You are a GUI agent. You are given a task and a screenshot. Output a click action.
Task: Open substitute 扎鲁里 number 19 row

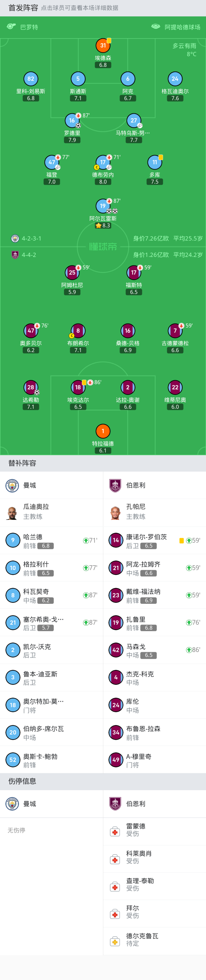click(154, 623)
